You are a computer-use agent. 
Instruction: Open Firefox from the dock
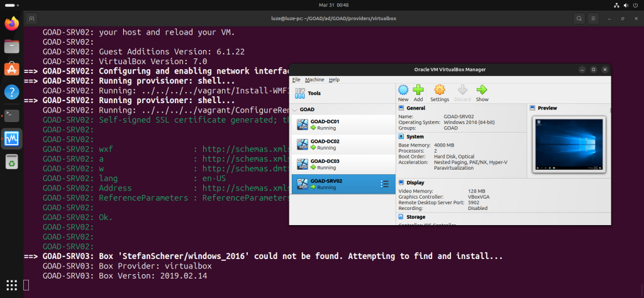tap(11, 24)
